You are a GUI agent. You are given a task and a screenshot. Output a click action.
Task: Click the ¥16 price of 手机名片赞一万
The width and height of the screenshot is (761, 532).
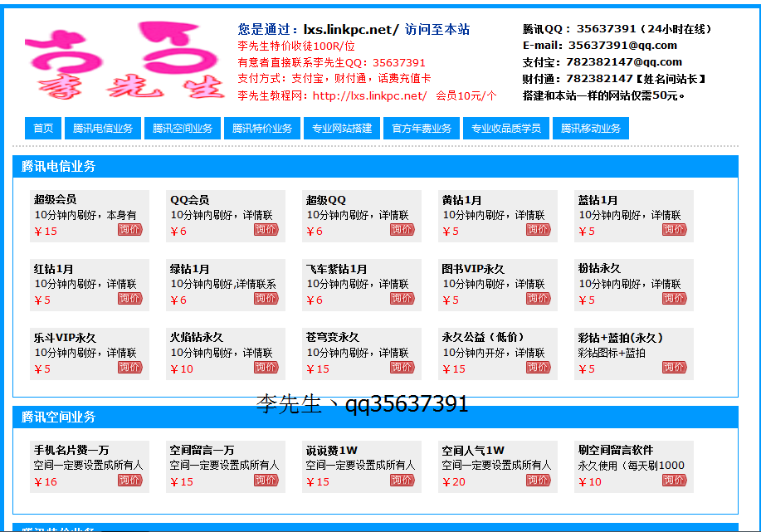(x=46, y=482)
